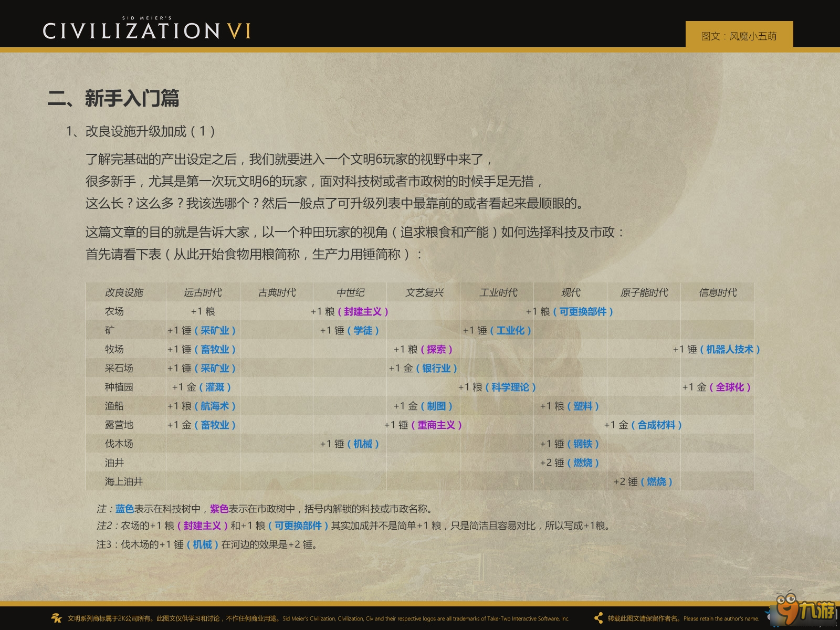Click 合成材料 in the 露营地 row
840x630 pixels.
(x=656, y=425)
